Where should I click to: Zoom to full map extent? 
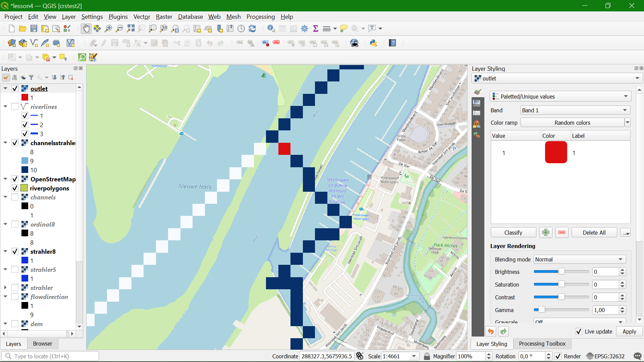click(x=130, y=28)
